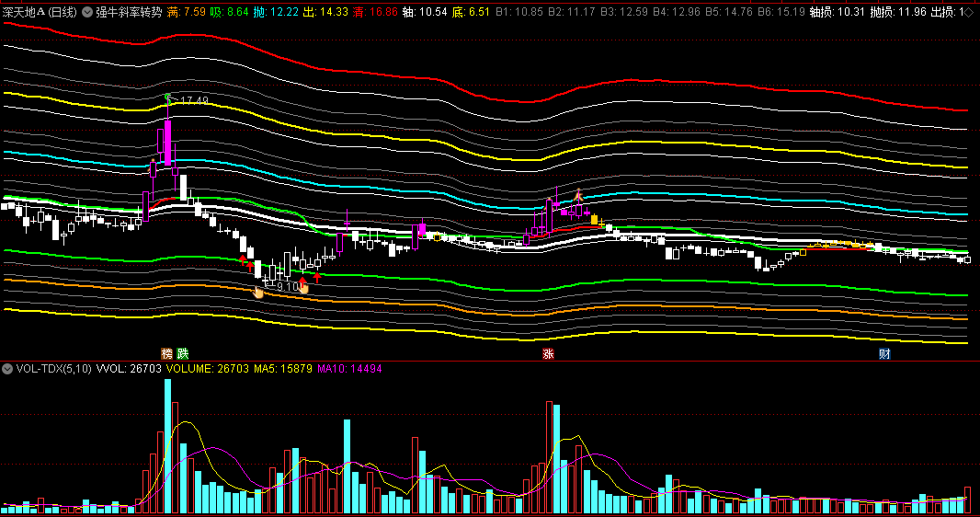Click the B1: 10.85 value
This screenshot has height=517, width=980.
519,11
